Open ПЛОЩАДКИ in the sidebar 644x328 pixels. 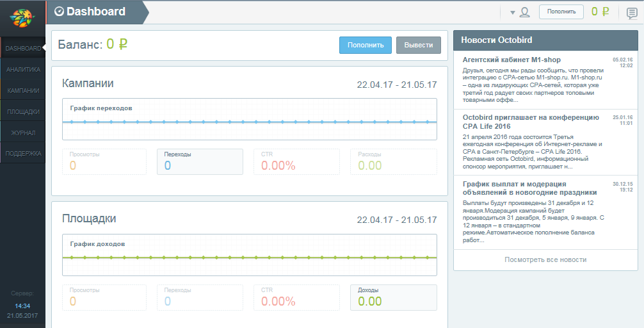(22, 111)
